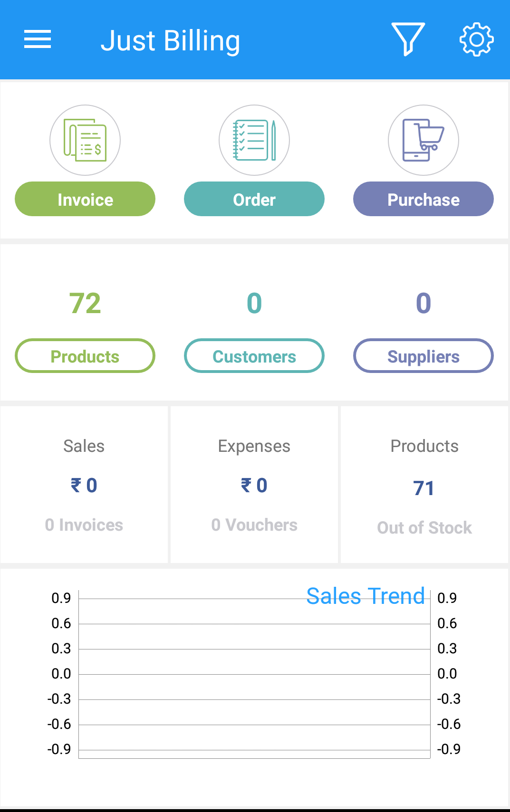The width and height of the screenshot is (510, 812).
Task: Tap the 0 customers count
Action: tap(254, 303)
